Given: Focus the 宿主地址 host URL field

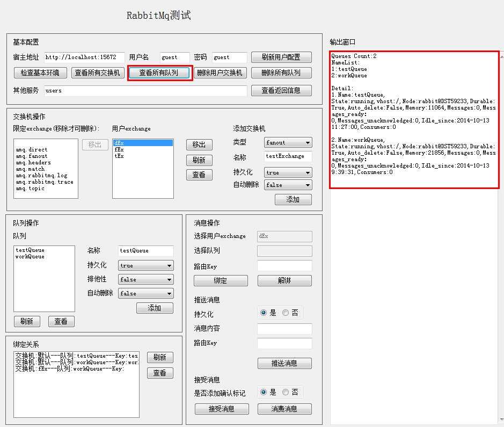Looking at the screenshot, I should point(84,57).
